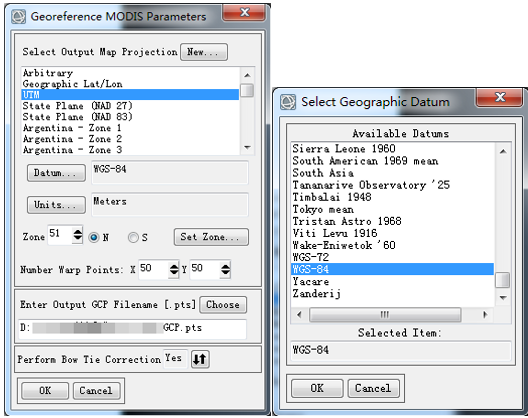Select Timbalai 1948 datum
Viewport: 528px width, 418px height.
[x=393, y=197]
